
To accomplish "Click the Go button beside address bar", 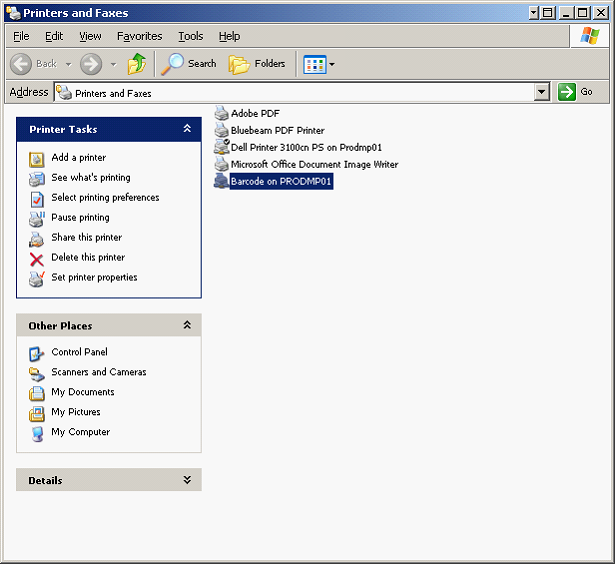I will pos(576,92).
